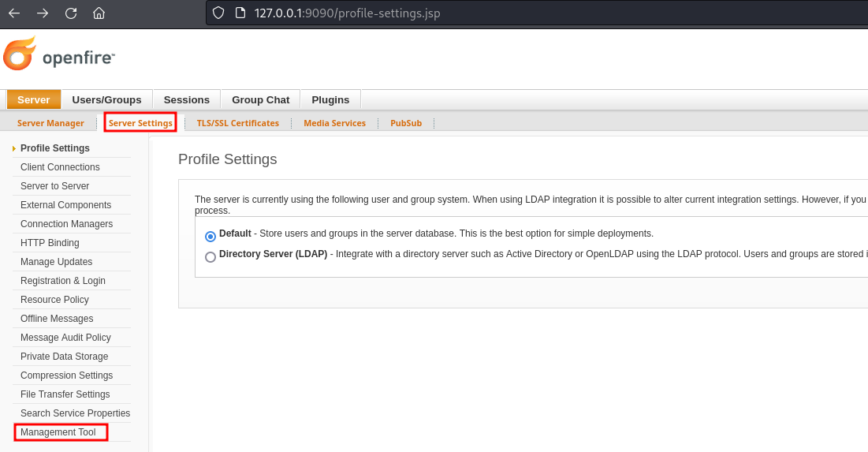Image resolution: width=868 pixels, height=452 pixels.
Task: Open the Server Settings submenu
Action: [x=140, y=123]
